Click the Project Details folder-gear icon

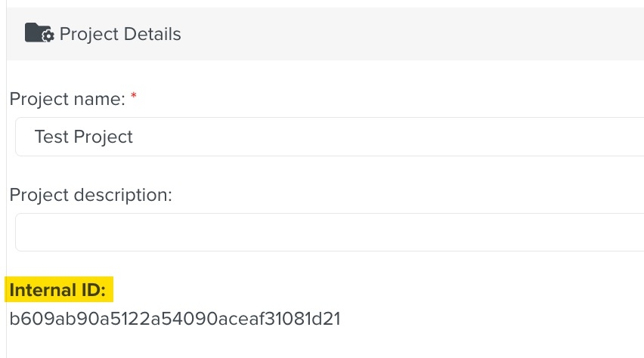pyautogui.click(x=39, y=33)
